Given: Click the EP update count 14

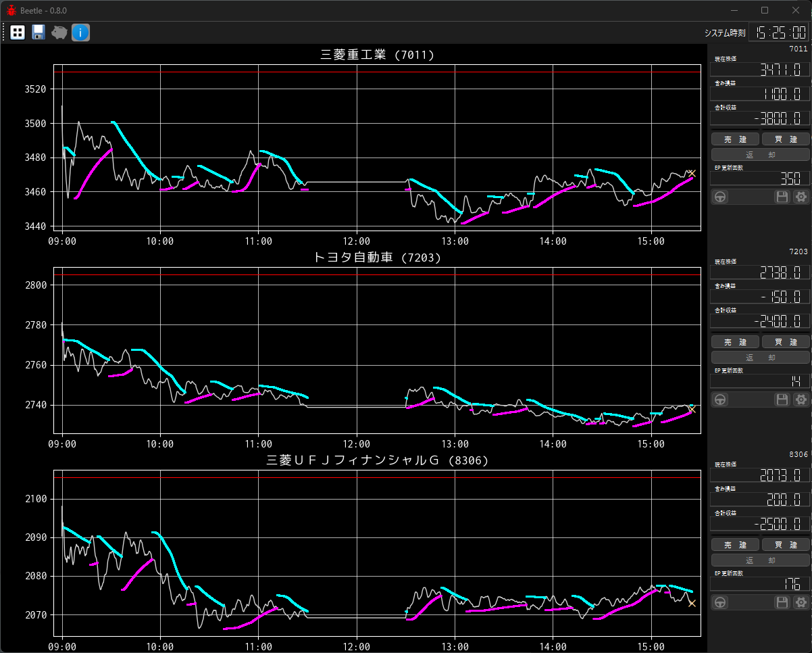Looking at the screenshot, I should point(760,381).
